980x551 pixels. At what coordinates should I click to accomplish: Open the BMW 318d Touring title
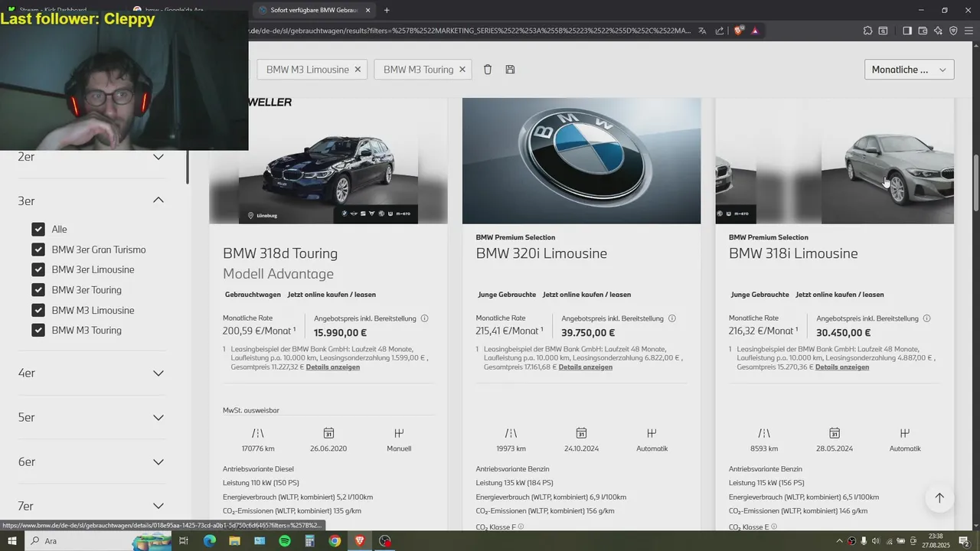(280, 253)
